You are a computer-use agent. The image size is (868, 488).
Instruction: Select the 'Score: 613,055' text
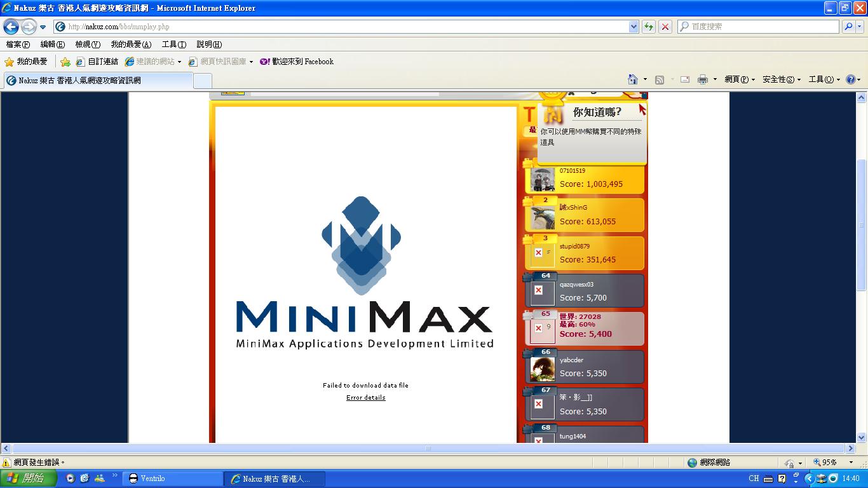588,222
